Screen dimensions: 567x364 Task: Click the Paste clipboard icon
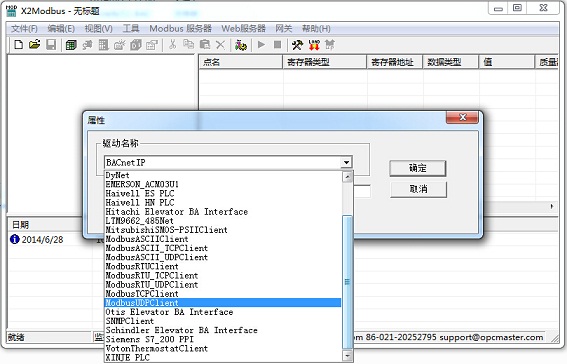[205, 45]
